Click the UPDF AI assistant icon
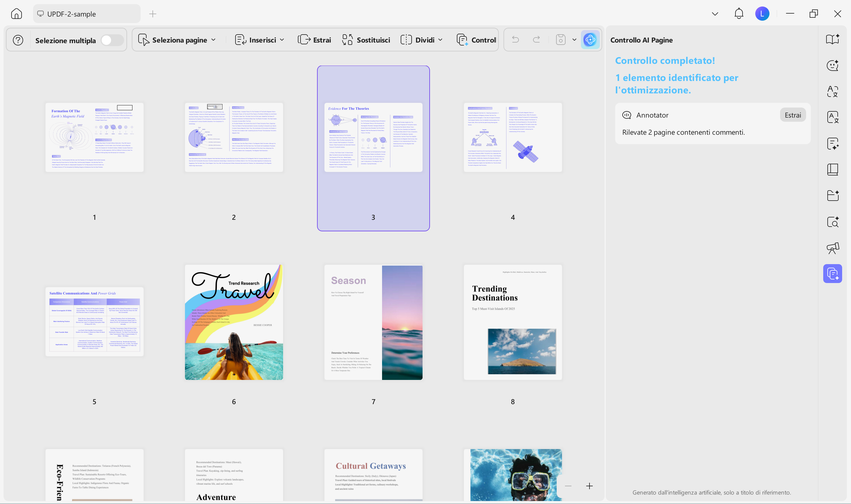This screenshot has height=504, width=851. pyautogui.click(x=590, y=40)
